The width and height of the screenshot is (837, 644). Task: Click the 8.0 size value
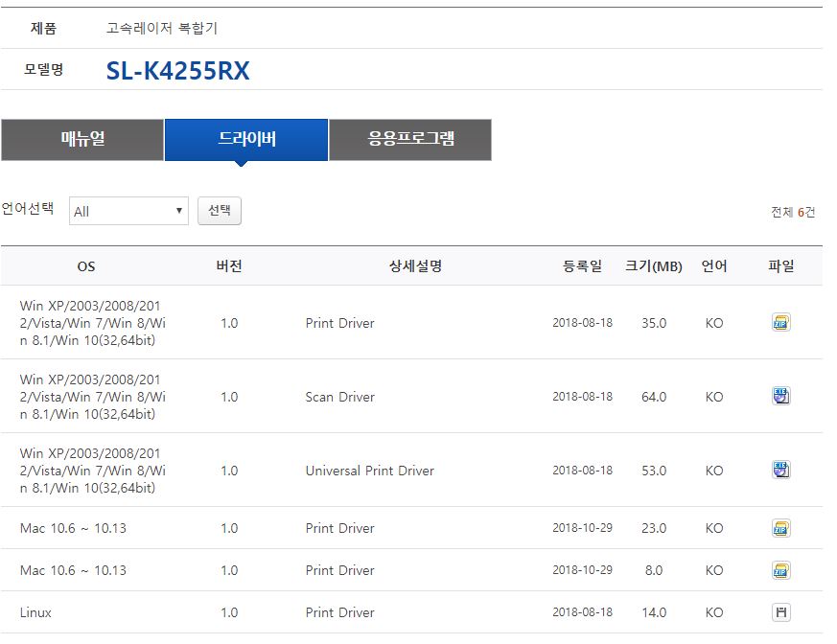tap(654, 570)
